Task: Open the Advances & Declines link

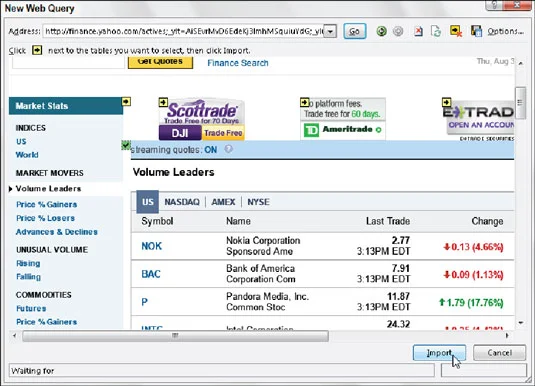Action: [57, 232]
